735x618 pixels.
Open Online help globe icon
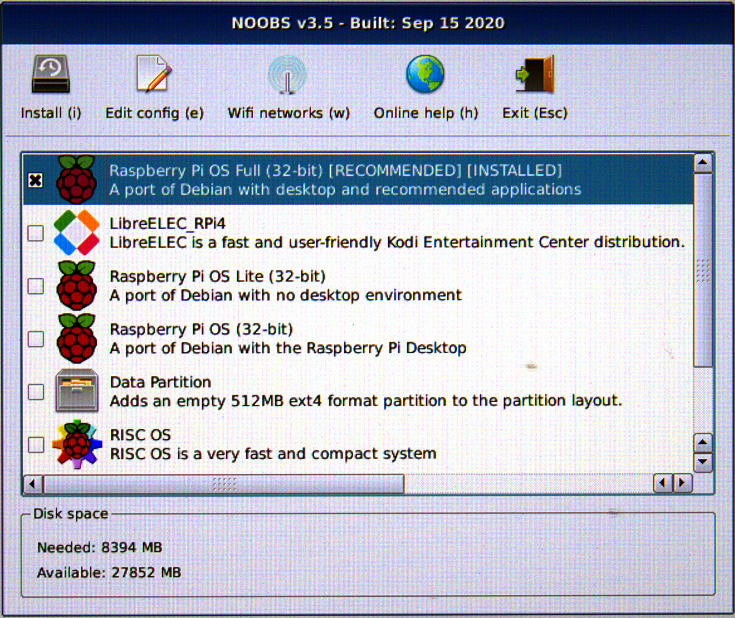[425, 74]
